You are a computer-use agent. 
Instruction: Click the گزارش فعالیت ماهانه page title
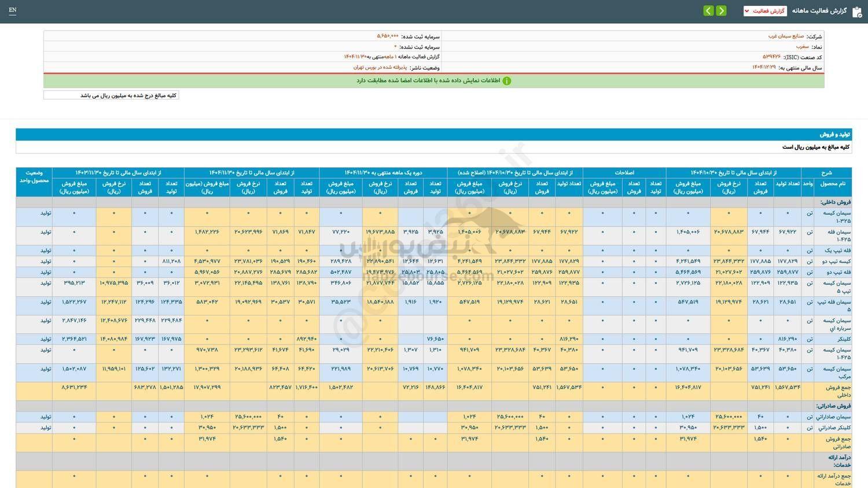(x=819, y=11)
